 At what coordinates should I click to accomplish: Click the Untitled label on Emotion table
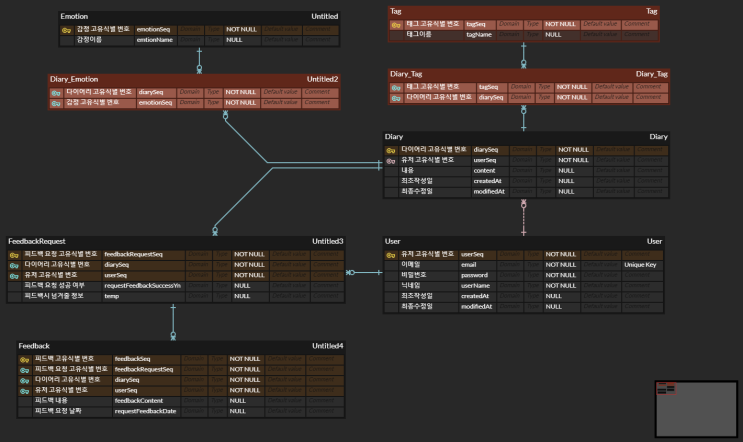tap(325, 16)
